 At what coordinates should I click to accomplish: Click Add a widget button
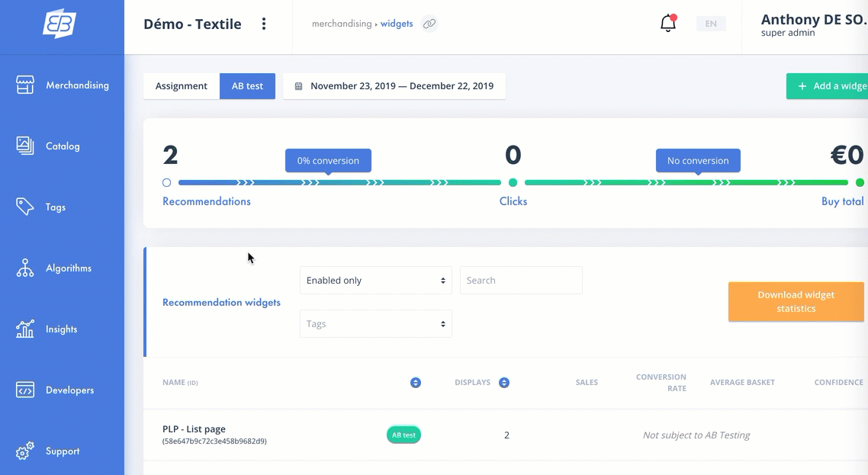pyautogui.click(x=827, y=86)
